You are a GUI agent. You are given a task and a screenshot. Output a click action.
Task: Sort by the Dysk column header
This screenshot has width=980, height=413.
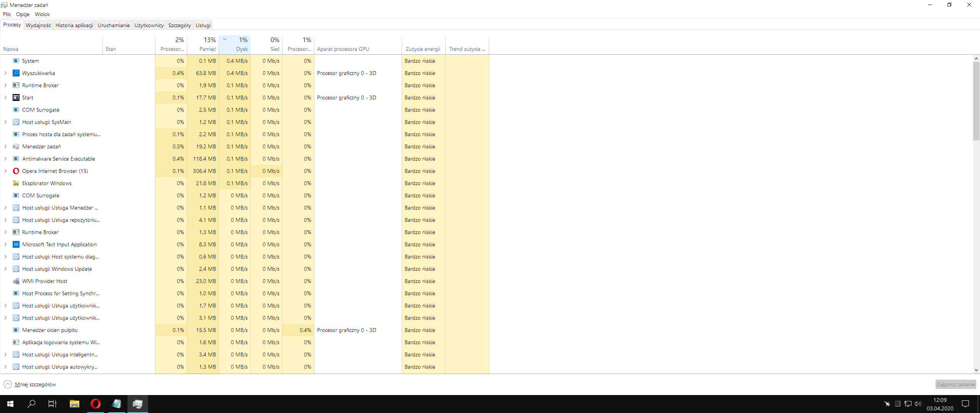tap(235, 45)
